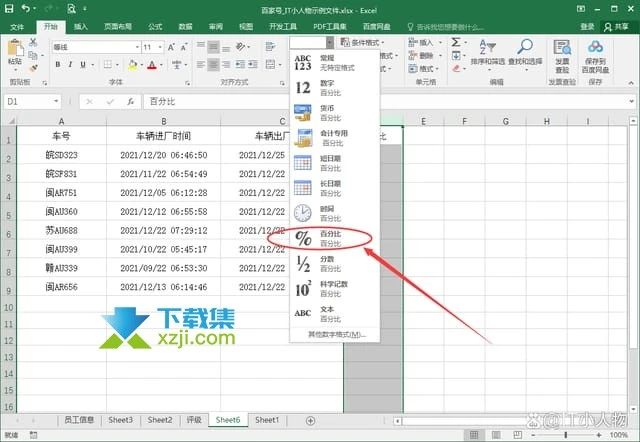This screenshot has height=442, width=640.
Task: Toggle align text right
Action: (x=226, y=64)
